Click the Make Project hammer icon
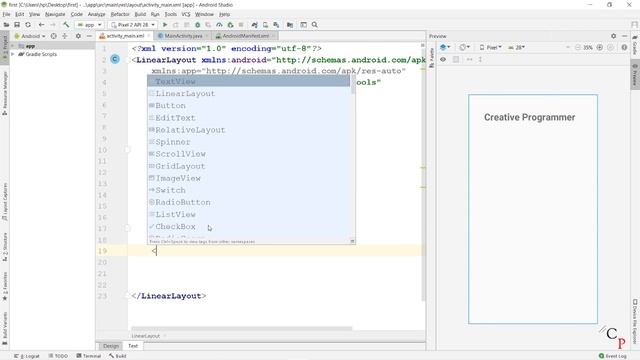640x360 pixels. point(66,25)
